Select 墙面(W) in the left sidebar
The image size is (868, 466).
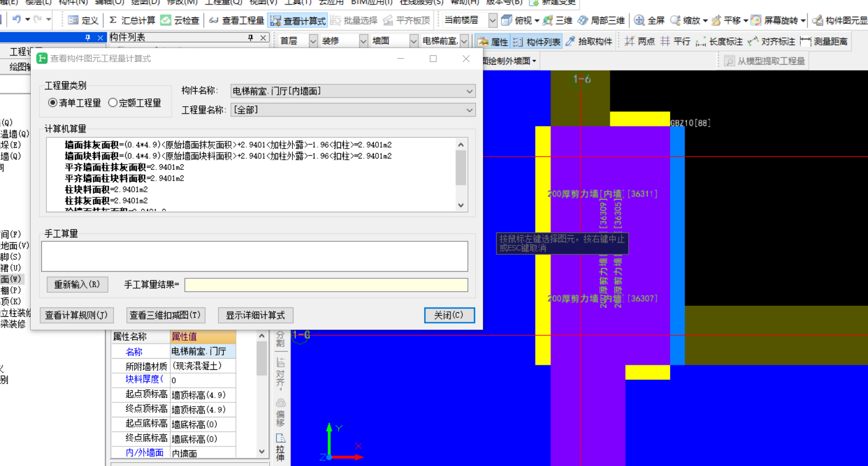pos(11,279)
